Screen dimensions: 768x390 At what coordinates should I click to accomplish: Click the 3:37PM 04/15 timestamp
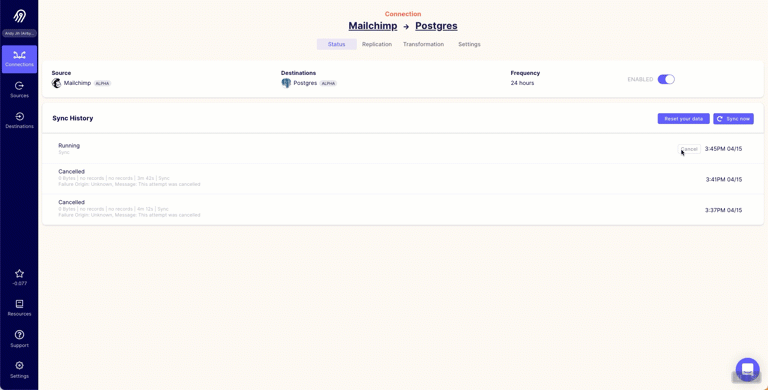pos(723,210)
